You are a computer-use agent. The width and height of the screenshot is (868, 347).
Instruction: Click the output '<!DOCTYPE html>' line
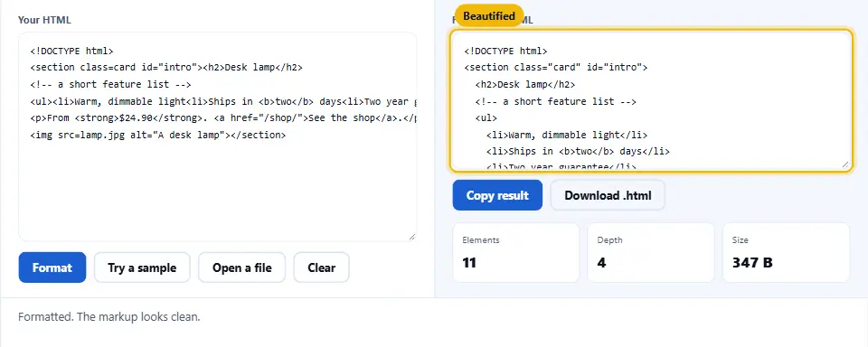coord(505,51)
